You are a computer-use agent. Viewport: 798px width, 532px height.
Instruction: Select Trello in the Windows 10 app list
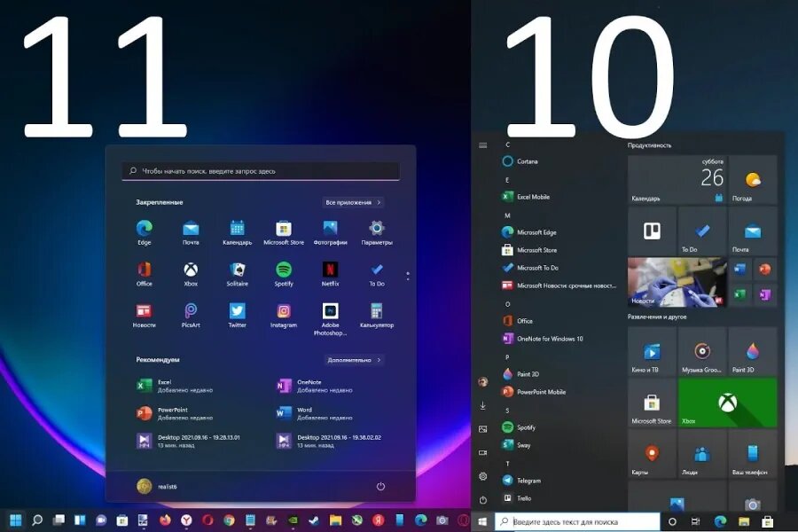[x=517, y=498]
